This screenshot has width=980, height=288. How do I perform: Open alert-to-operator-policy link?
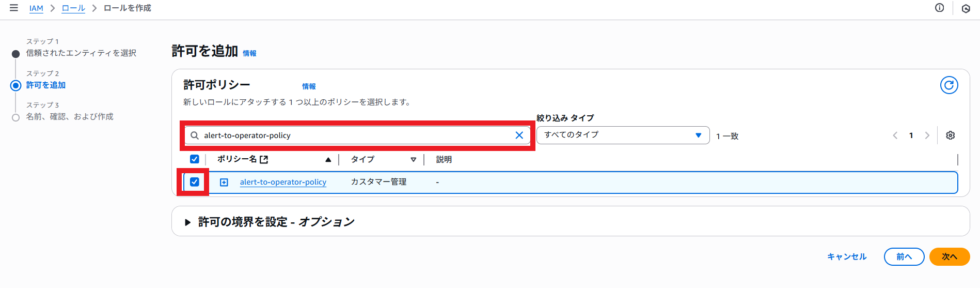283,182
